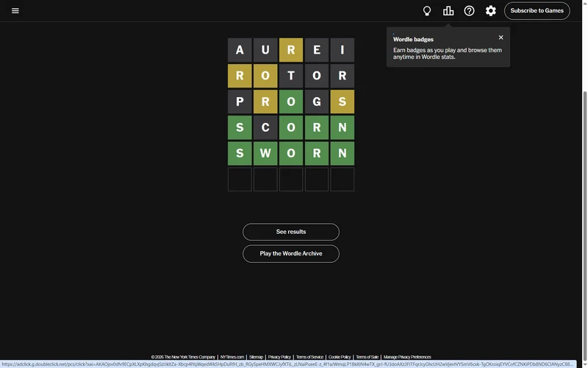Click the green W tile in SWORN
The width and height of the screenshot is (588, 368).
point(265,154)
